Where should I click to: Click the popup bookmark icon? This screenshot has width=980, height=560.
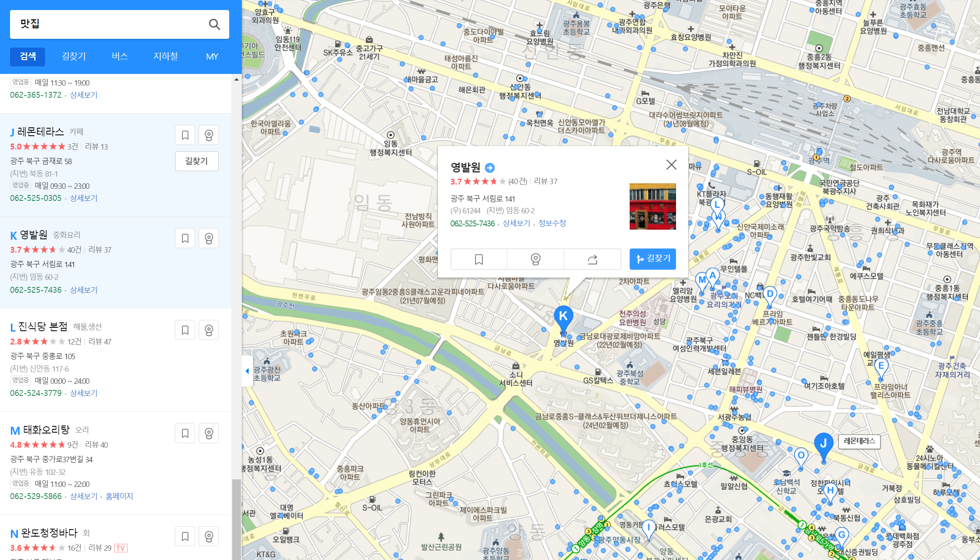pos(479,259)
